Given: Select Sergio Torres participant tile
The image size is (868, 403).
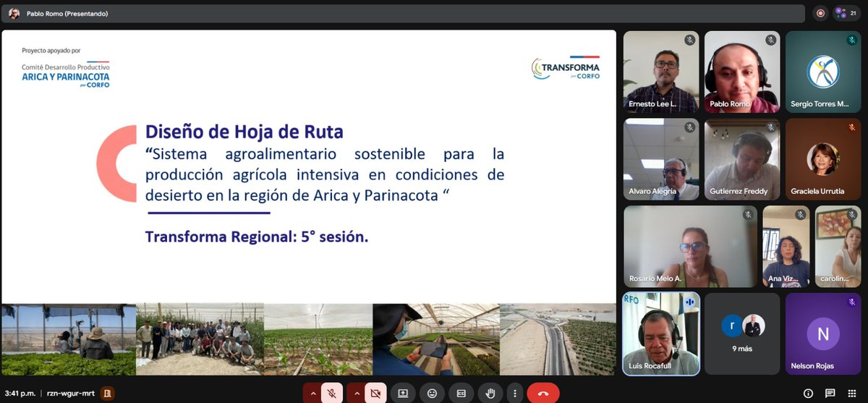Looking at the screenshot, I should tap(823, 72).
